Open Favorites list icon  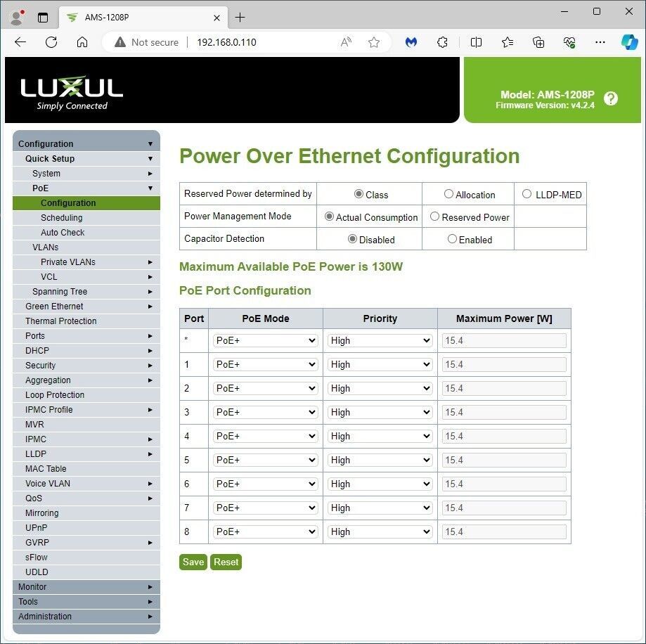pyautogui.click(x=507, y=42)
